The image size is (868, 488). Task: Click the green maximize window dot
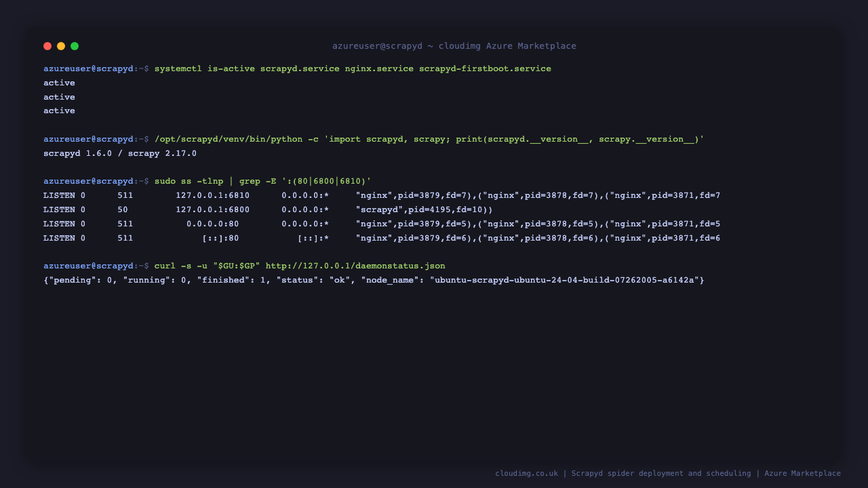pos(75,46)
